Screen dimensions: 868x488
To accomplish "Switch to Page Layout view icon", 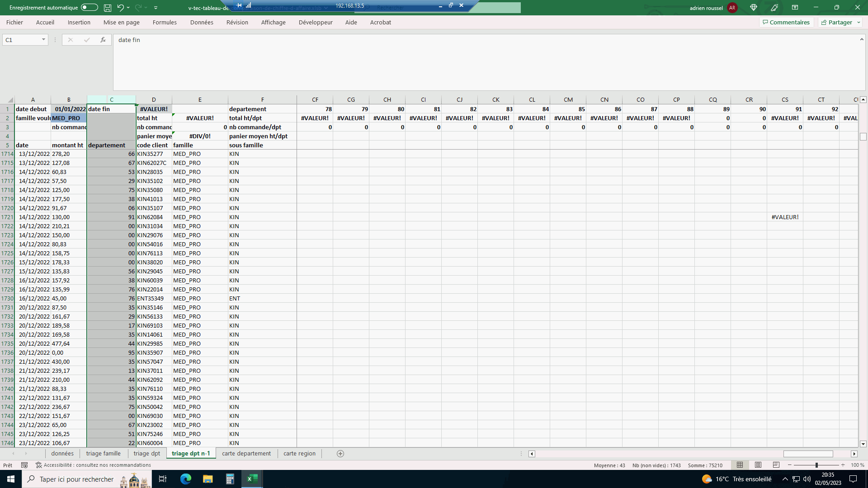I will 758,465.
